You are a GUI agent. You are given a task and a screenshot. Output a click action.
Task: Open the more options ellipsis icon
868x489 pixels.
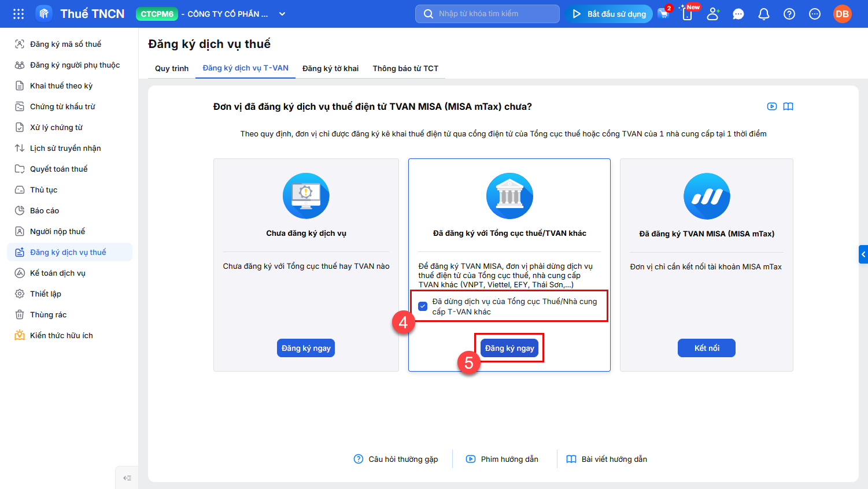coord(815,14)
